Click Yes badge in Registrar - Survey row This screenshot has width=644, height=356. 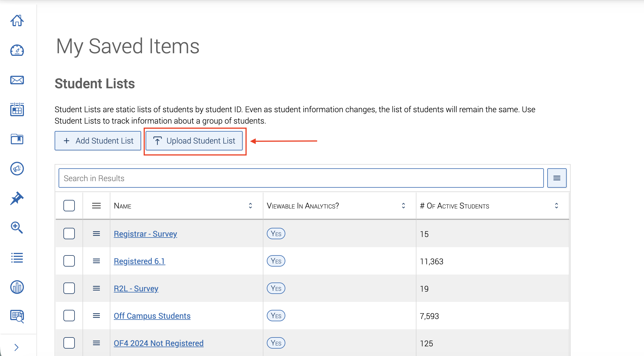tap(276, 234)
